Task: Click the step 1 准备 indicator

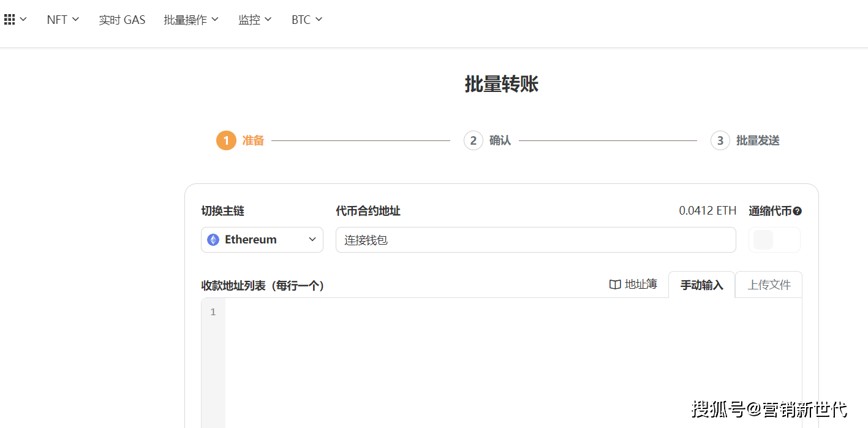Action: click(x=240, y=140)
